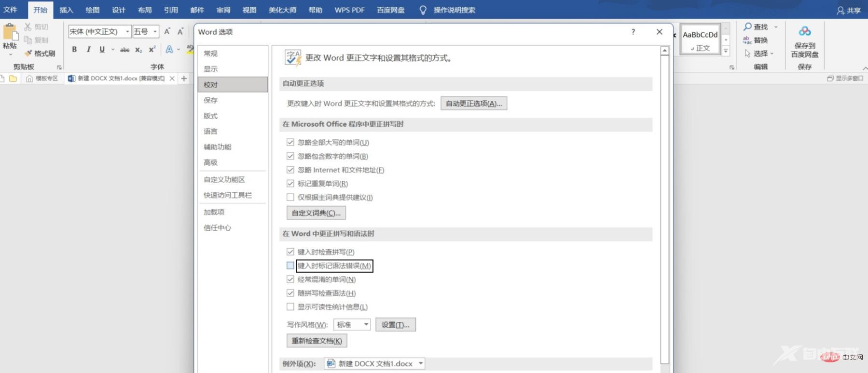The height and width of the screenshot is (373, 868).
Task: Click the Save to Baidu Netdisk icon
Action: click(x=804, y=32)
